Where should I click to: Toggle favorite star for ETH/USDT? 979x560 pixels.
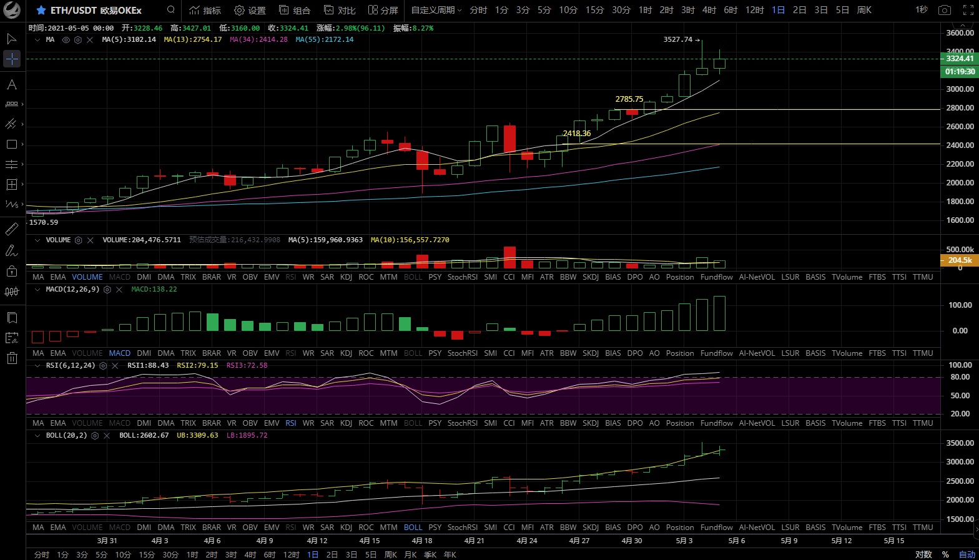click(41, 10)
